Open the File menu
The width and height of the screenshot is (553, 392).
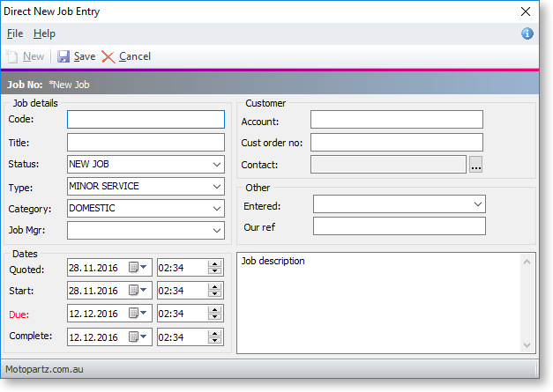coord(15,33)
